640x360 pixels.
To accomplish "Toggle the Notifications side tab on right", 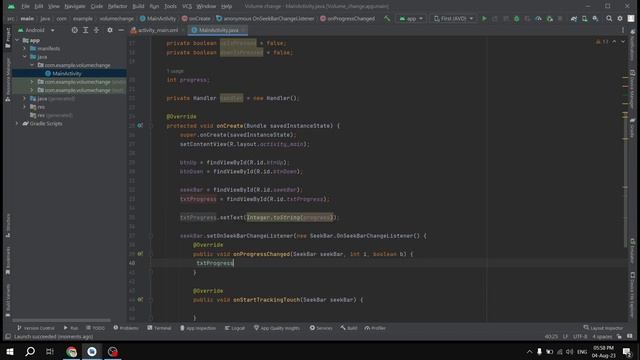I will [632, 45].
